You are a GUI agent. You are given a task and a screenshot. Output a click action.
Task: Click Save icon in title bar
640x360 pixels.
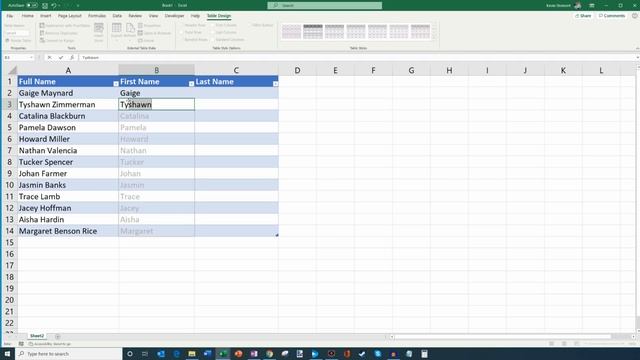45,6
